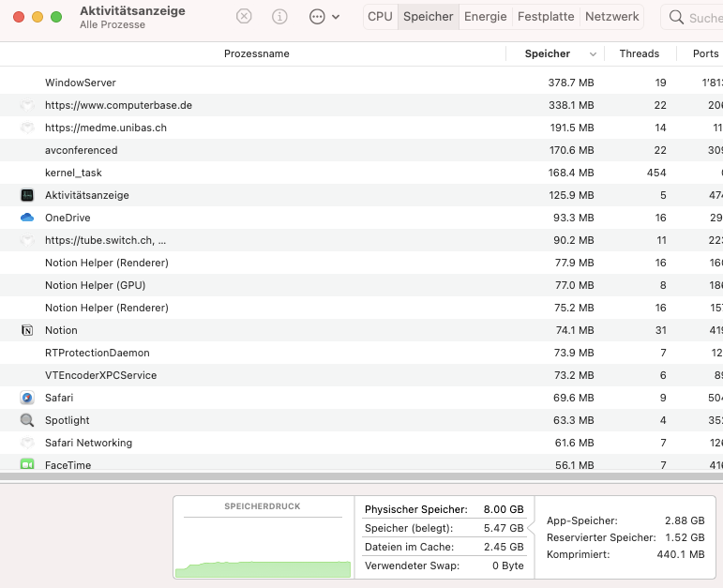
Task: Click the tube.switch.ch shield icon
Action: pyautogui.click(x=27, y=240)
